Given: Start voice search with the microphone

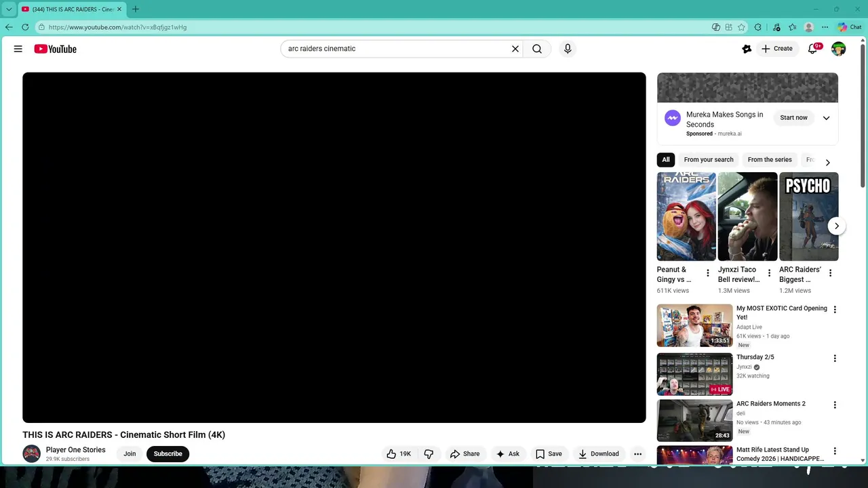Looking at the screenshot, I should tap(568, 49).
